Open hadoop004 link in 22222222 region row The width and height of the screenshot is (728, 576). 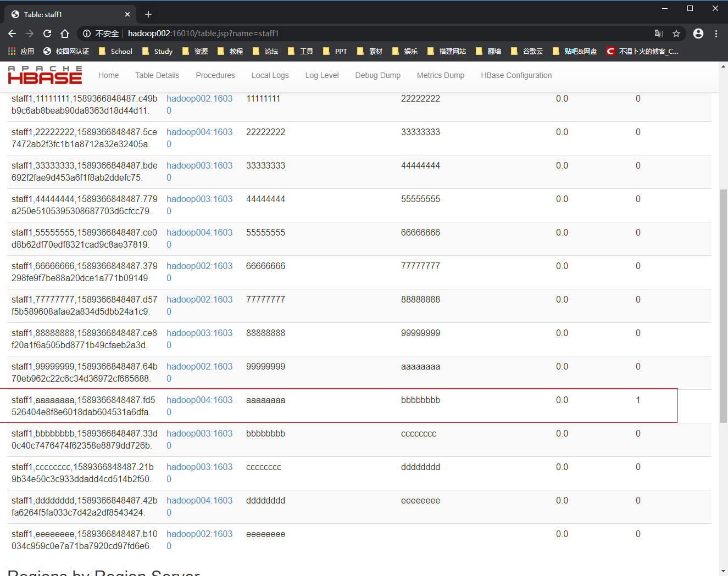[x=199, y=138]
